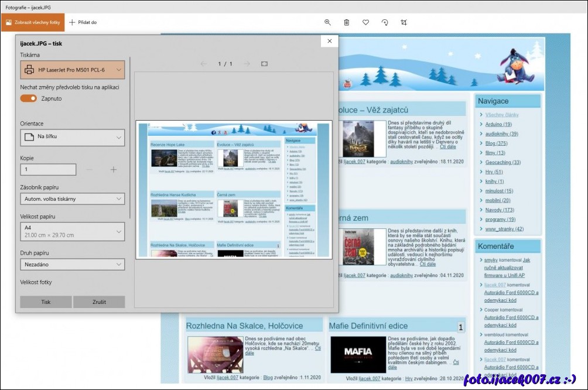The height and width of the screenshot is (390, 588).
Task: Click the fit-to-page preview icon
Action: (264, 64)
